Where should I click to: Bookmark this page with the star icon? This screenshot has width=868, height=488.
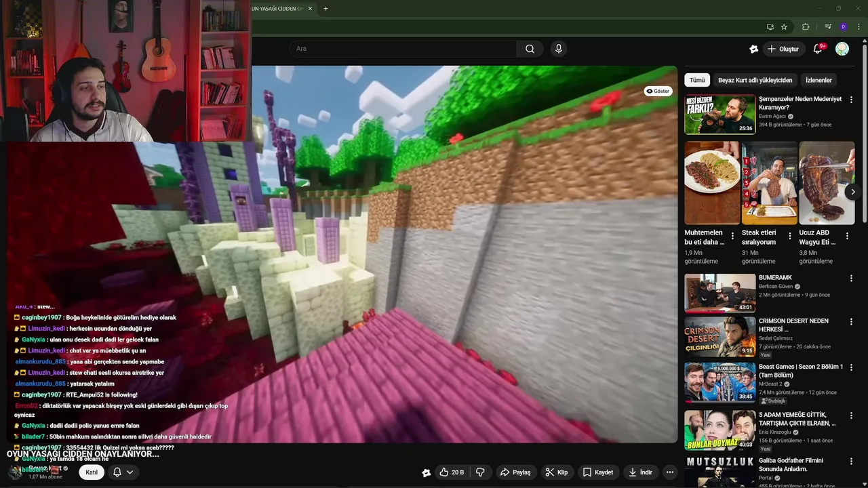(x=784, y=27)
